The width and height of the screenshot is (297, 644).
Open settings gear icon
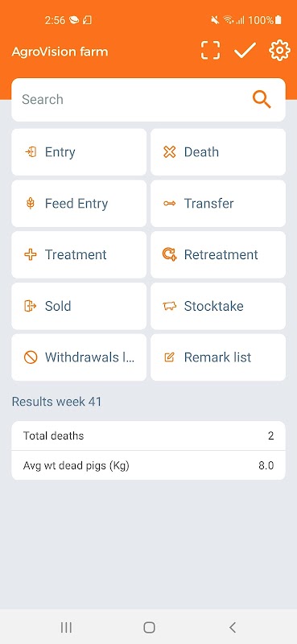coord(279,51)
